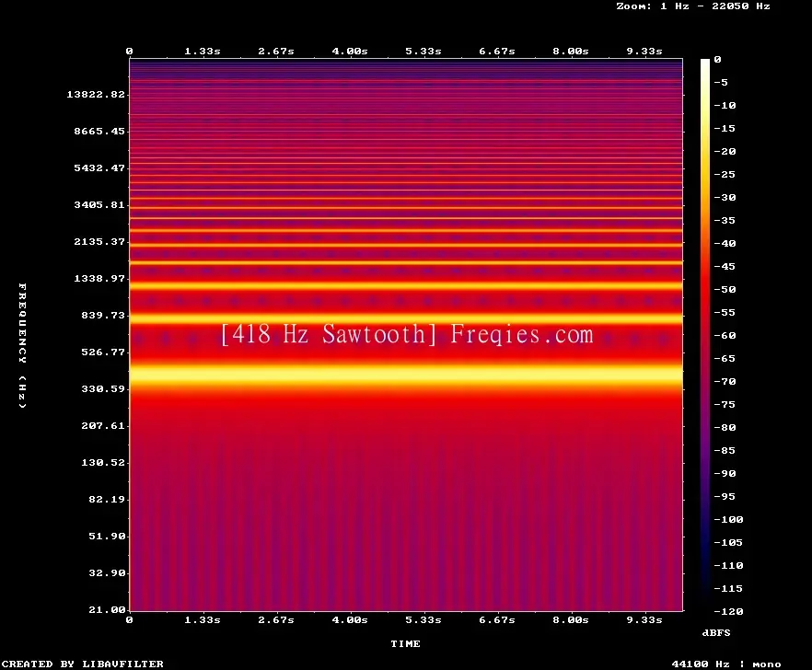Click the -25 dBFS scale value

pos(725,175)
